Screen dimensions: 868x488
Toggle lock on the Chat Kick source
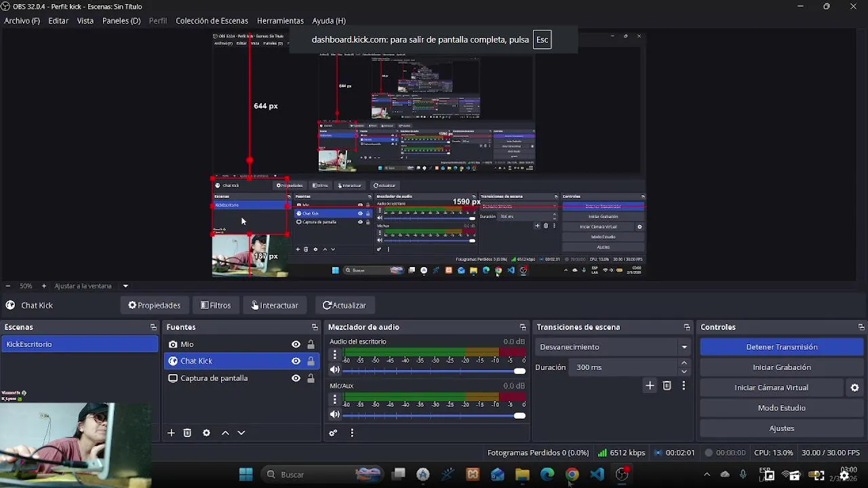pos(311,361)
